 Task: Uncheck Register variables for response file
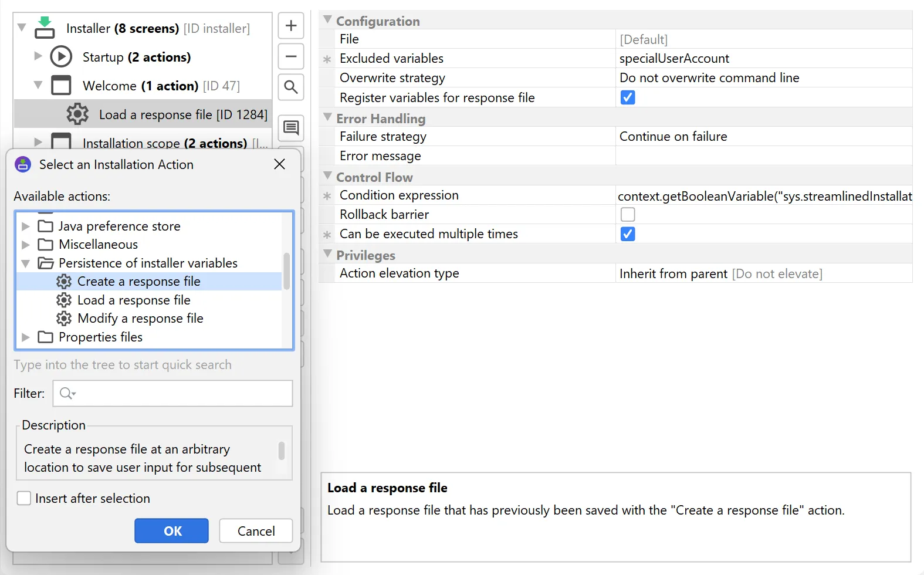628,97
